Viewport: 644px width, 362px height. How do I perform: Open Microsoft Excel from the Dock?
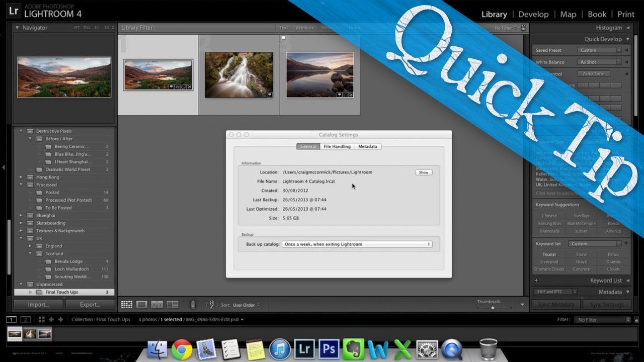[402, 349]
